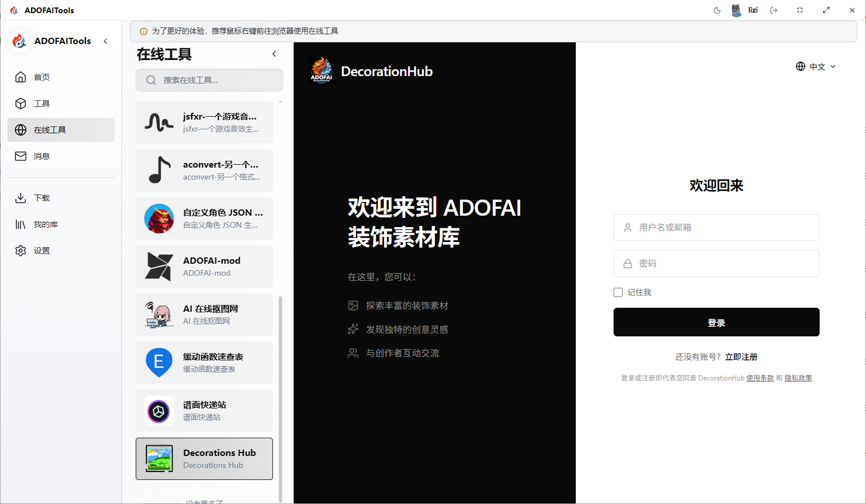
Task: Click the tool list scrollbar
Action: [x=280, y=399]
